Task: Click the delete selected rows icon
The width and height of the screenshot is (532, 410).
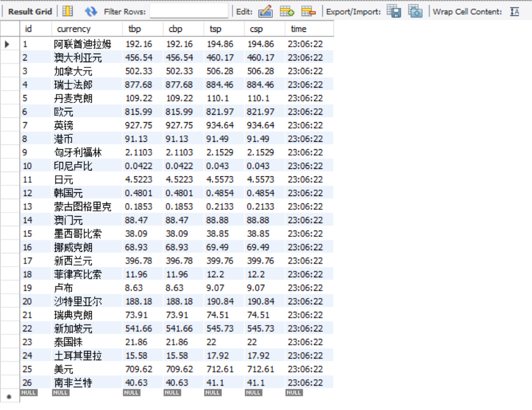Action: click(x=308, y=11)
